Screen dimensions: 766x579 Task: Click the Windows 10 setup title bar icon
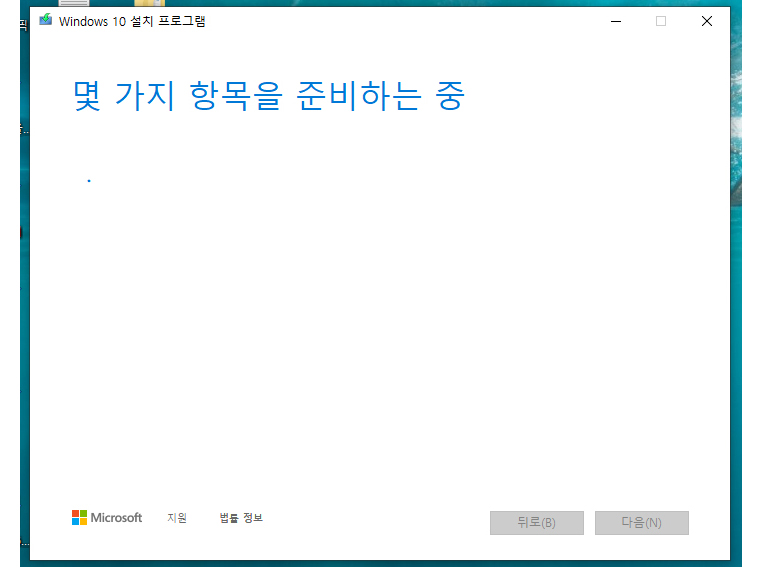click(45, 21)
